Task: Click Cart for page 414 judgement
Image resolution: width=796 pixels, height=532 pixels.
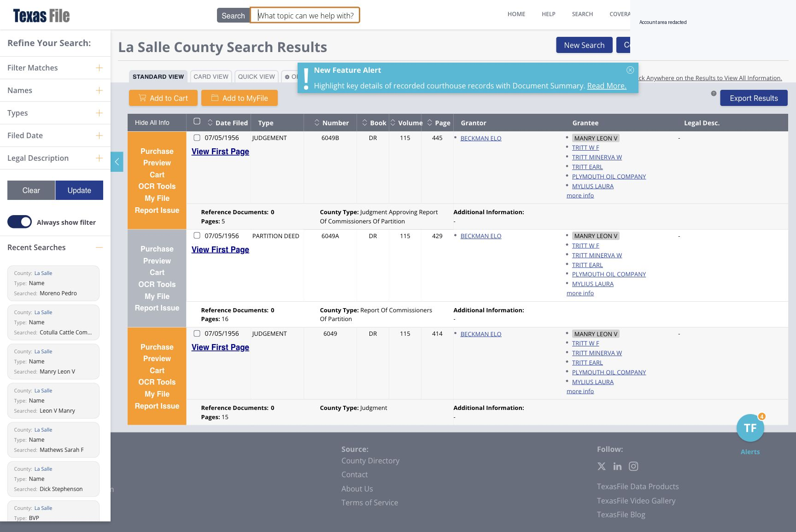Action: pos(157,370)
